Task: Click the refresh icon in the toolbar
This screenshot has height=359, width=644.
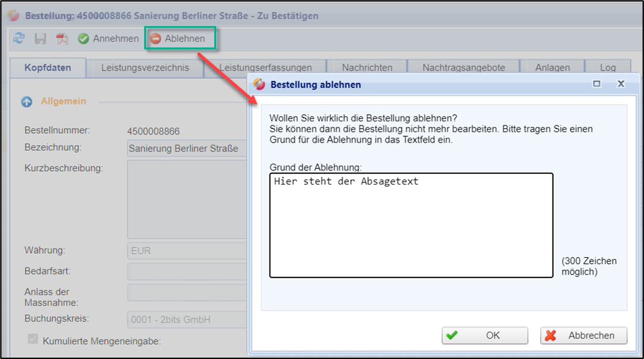Action: click(x=19, y=39)
